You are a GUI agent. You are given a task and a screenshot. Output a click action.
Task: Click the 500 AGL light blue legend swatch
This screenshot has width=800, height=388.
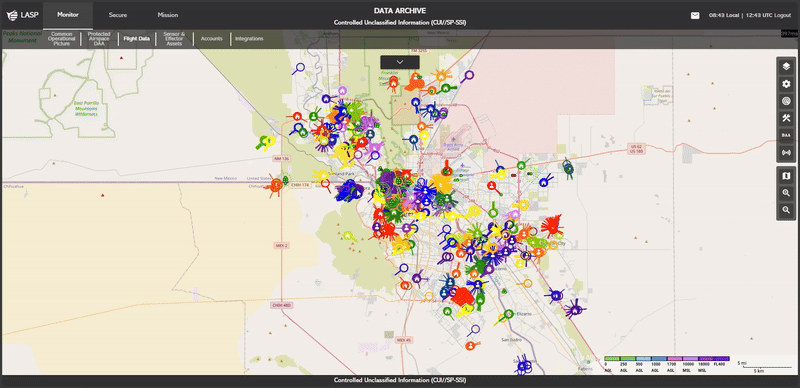(643, 359)
